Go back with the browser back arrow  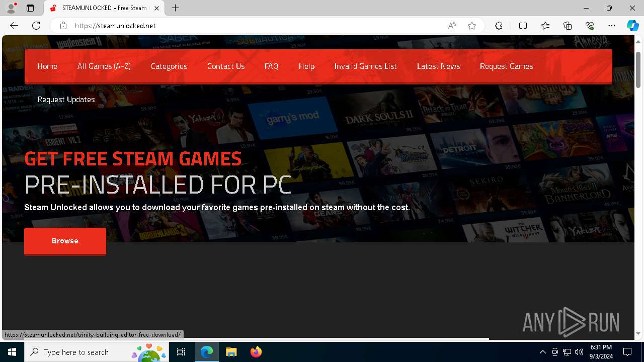coord(14,26)
